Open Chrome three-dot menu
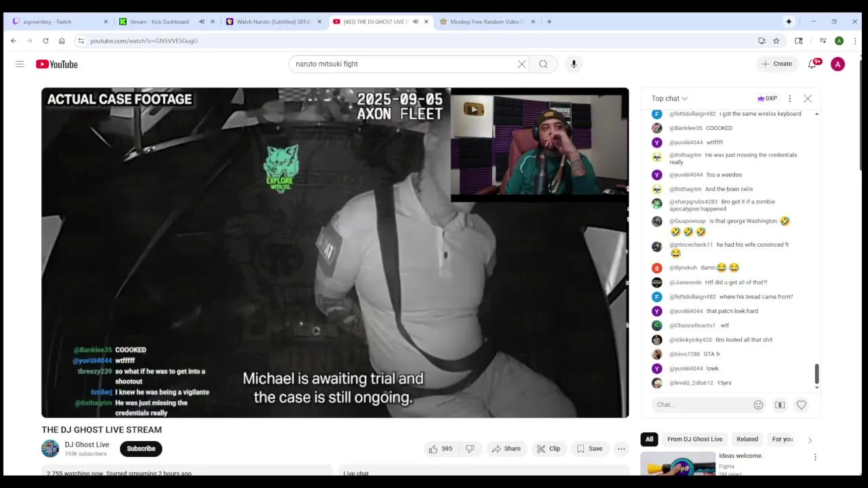 click(854, 41)
